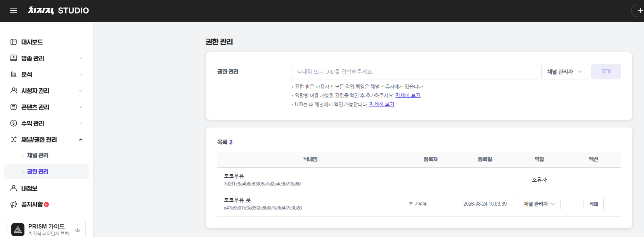Click the registrant 초코우유 cell
Image resolution: width=644 pixels, height=237 pixels.
pos(418,204)
